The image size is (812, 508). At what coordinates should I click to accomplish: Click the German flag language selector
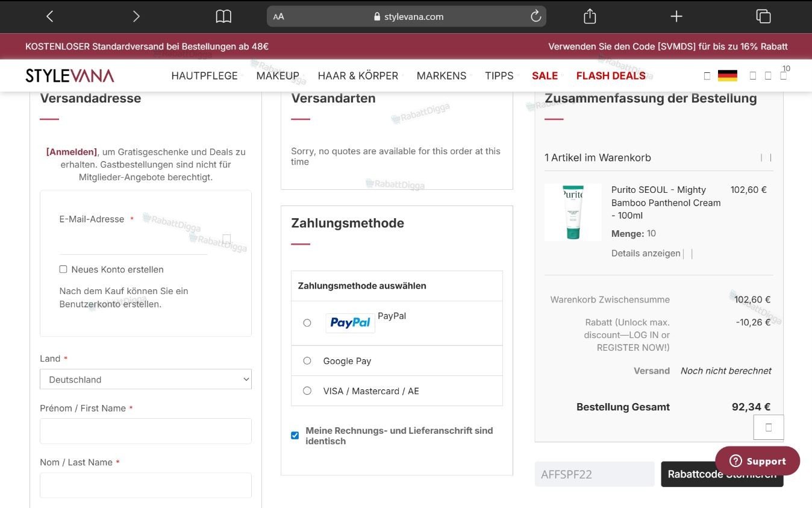click(x=728, y=75)
